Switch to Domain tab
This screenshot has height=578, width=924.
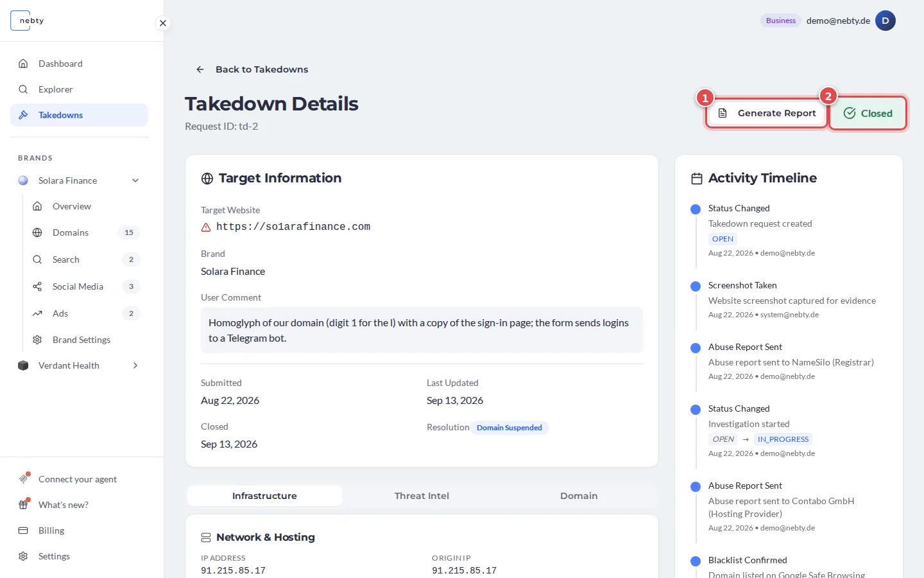point(579,496)
